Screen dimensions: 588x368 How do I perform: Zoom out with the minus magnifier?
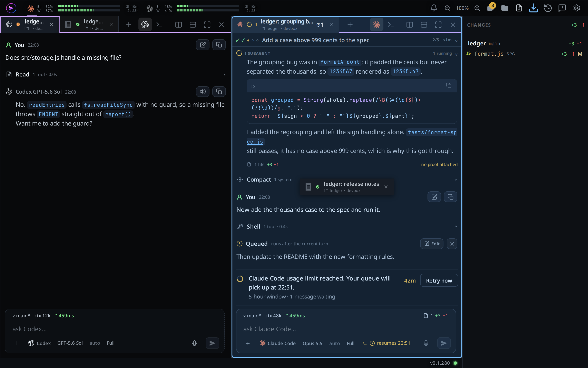[x=447, y=8]
